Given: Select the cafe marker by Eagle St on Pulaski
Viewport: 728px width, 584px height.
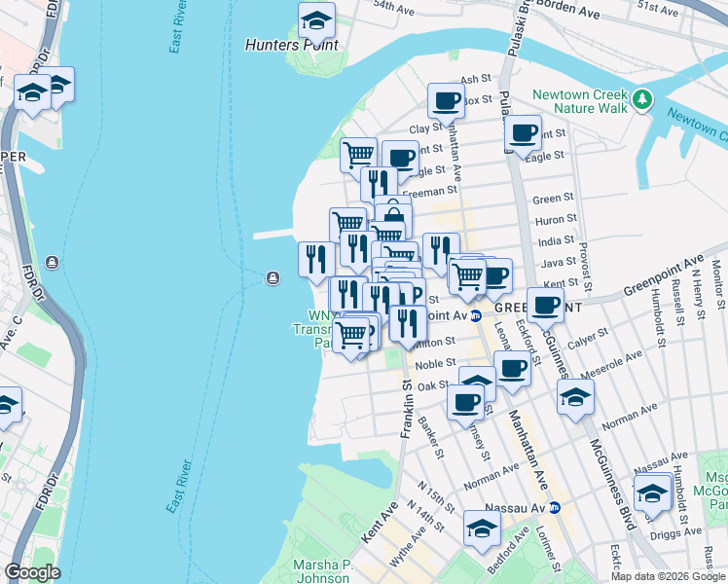Looking at the screenshot, I should 524,135.
